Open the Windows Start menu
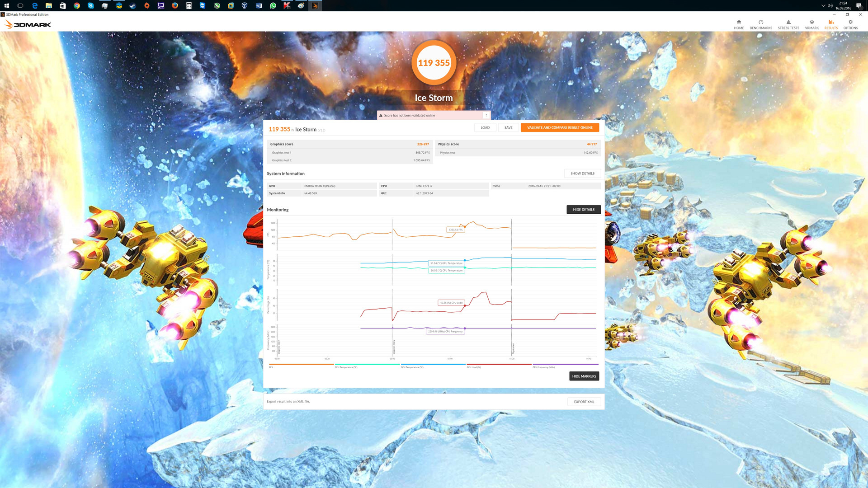Image resolution: width=868 pixels, height=488 pixels. point(7,5)
